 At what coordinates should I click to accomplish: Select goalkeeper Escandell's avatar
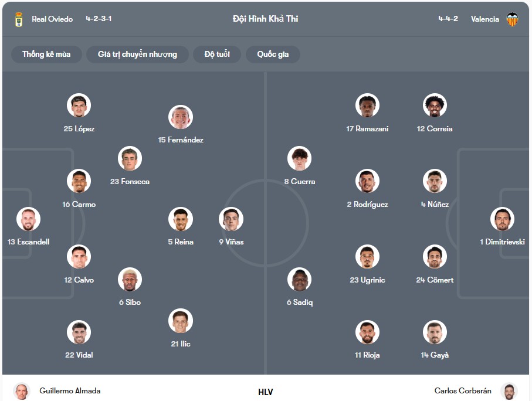28,219
